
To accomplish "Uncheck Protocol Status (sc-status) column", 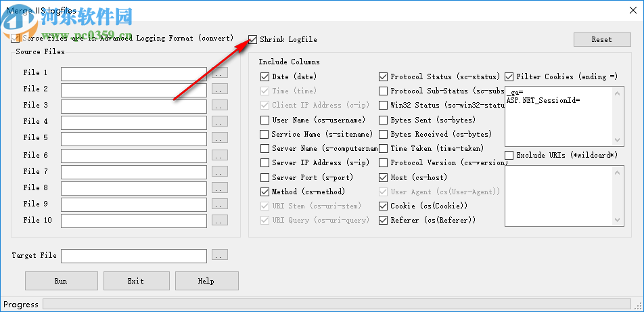I will [x=383, y=76].
